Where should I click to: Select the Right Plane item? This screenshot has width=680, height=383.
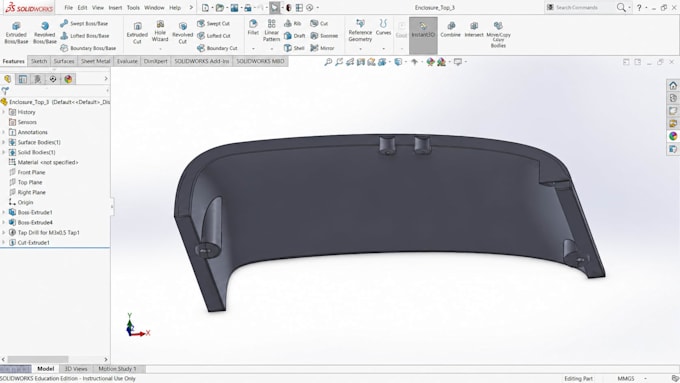tap(27, 192)
